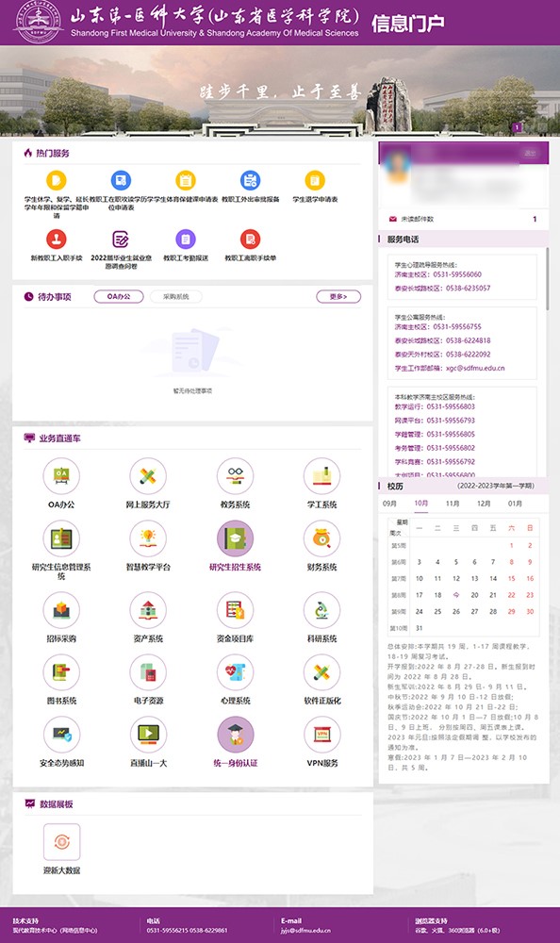
Task: Click the 新教职工入职手续 red icon
Action: (57, 239)
